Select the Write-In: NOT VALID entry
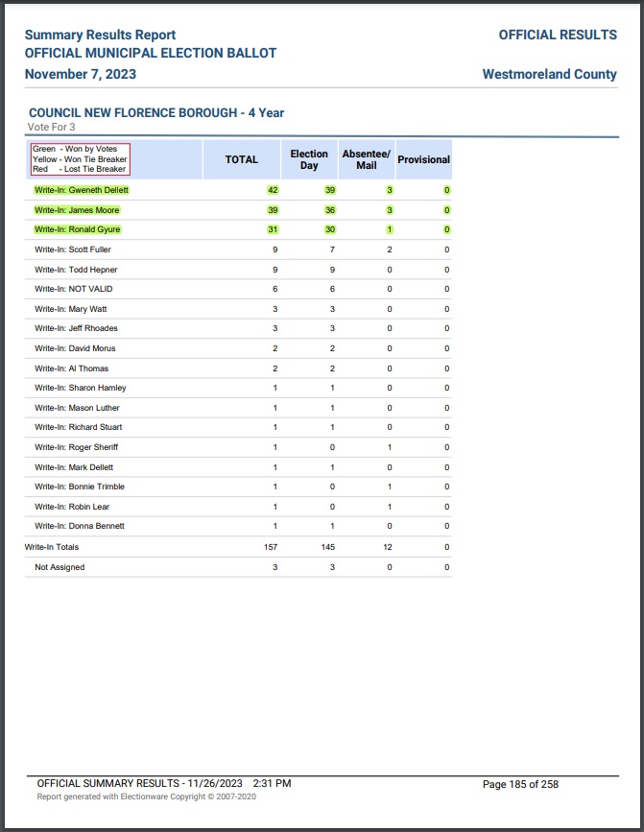The height and width of the screenshot is (832, 644). [74, 289]
